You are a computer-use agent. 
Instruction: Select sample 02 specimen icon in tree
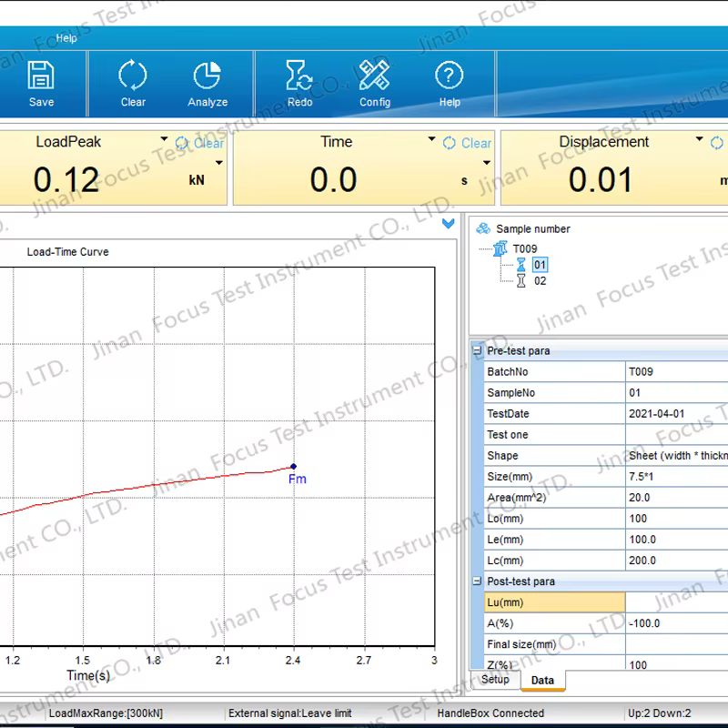tap(521, 281)
